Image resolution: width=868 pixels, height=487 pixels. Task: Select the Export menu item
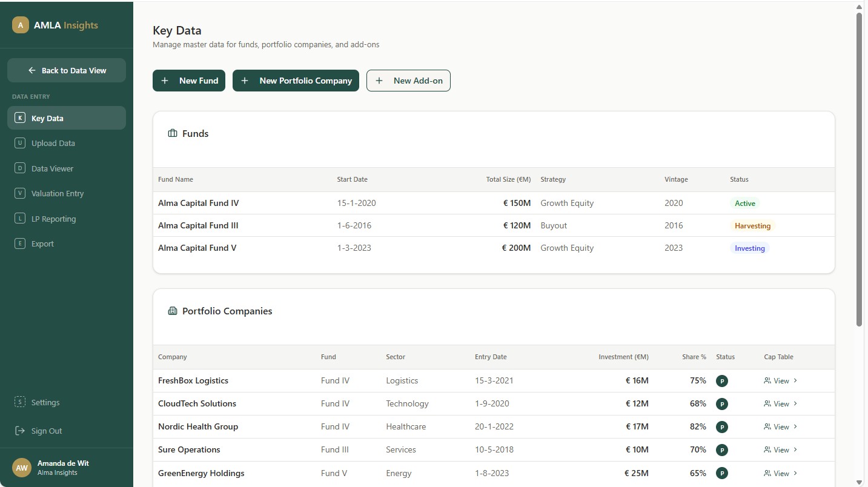pos(67,243)
